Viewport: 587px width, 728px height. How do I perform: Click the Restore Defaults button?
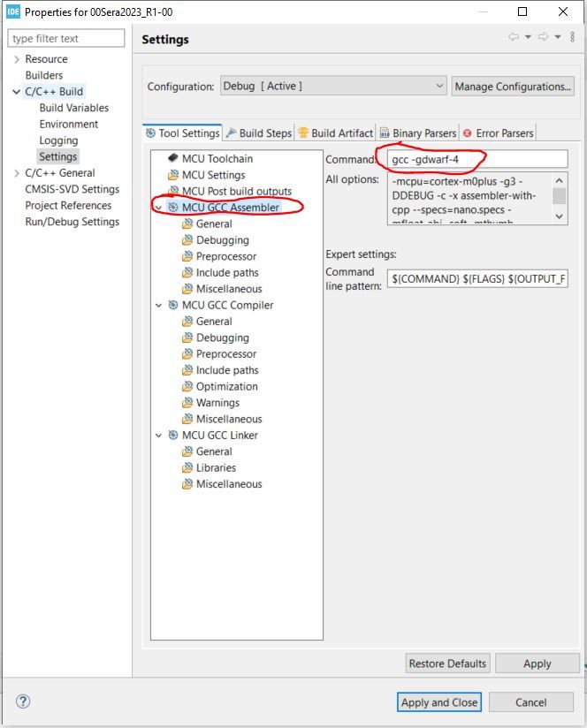[447, 663]
